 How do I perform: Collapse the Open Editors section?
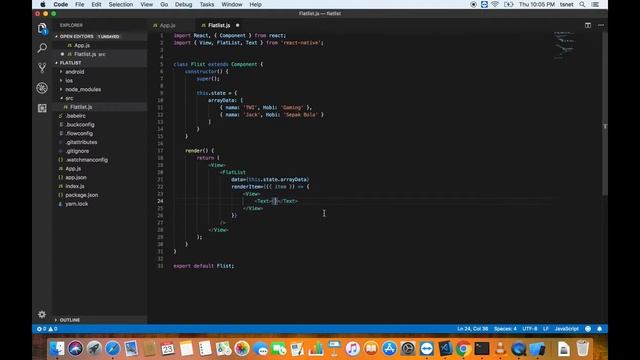[76, 36]
